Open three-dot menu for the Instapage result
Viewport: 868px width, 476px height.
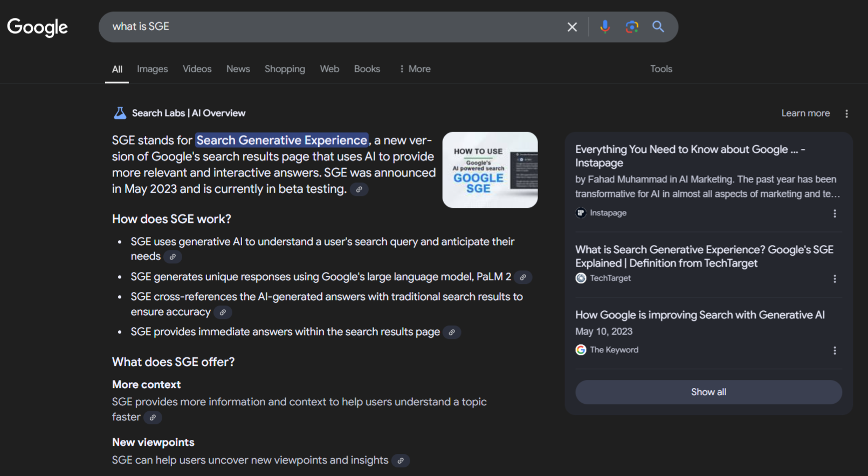point(835,214)
